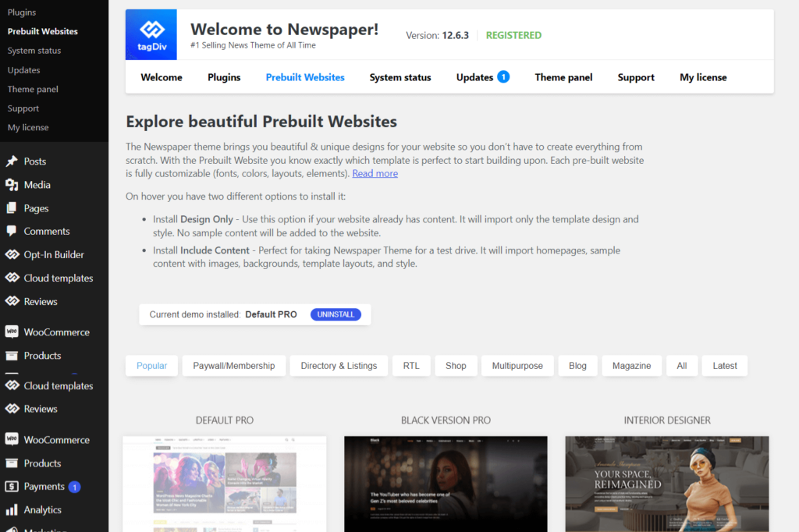This screenshot has height=532, width=799.
Task: Show All prebuilt websites
Action: point(682,366)
